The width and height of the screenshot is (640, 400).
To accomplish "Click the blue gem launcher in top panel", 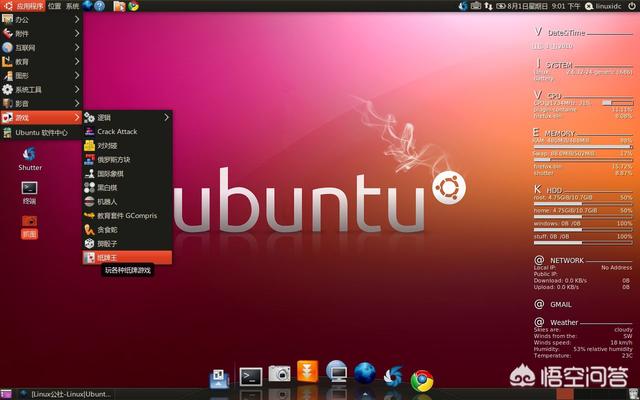I will coord(87,6).
